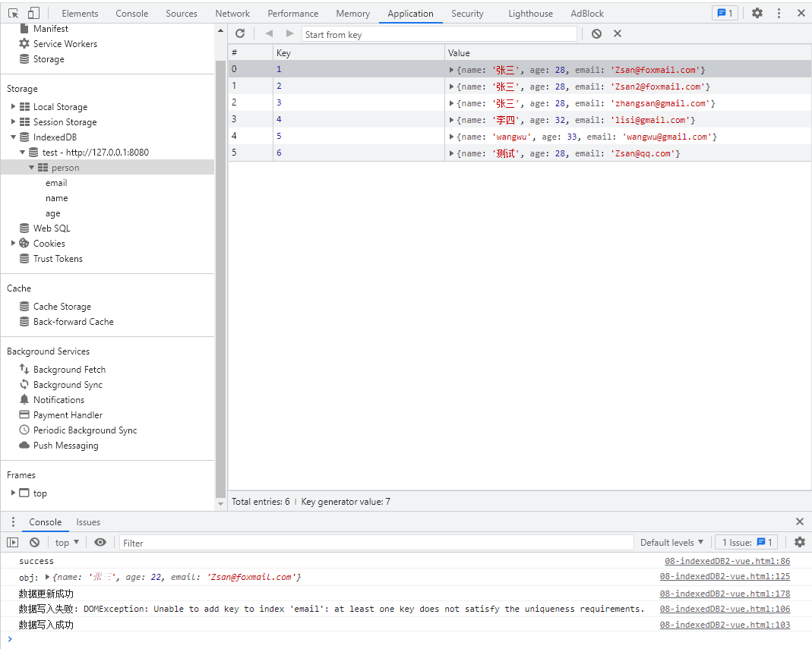The image size is (812, 649).
Task: Open source link 08-indexedDB2-vue.html:86
Action: pos(727,561)
